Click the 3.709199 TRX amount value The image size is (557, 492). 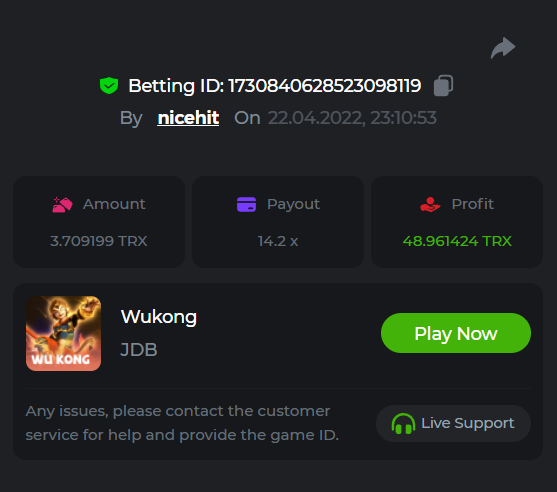99,241
